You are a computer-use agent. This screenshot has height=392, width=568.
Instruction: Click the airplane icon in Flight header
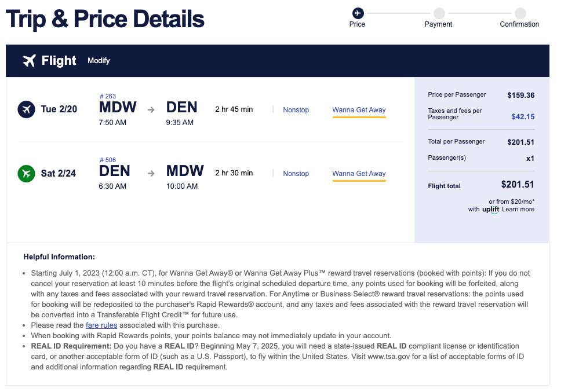(29, 60)
